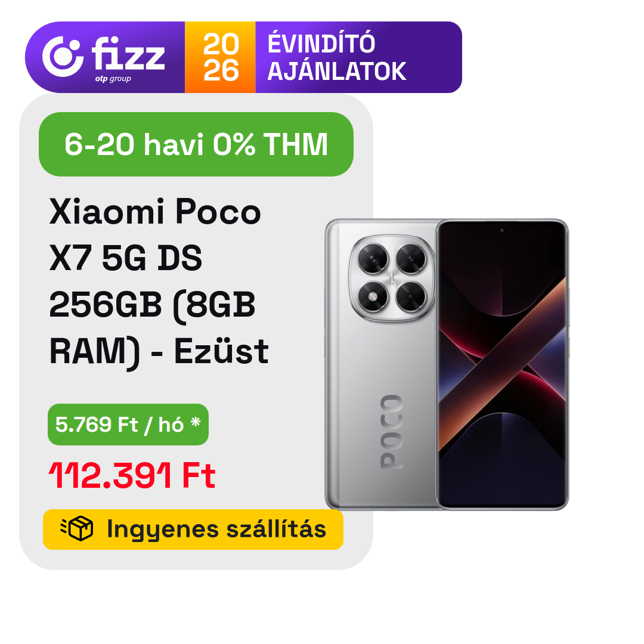
Task: Click the asterisk in the monthly price badge
Action: pos(195,423)
